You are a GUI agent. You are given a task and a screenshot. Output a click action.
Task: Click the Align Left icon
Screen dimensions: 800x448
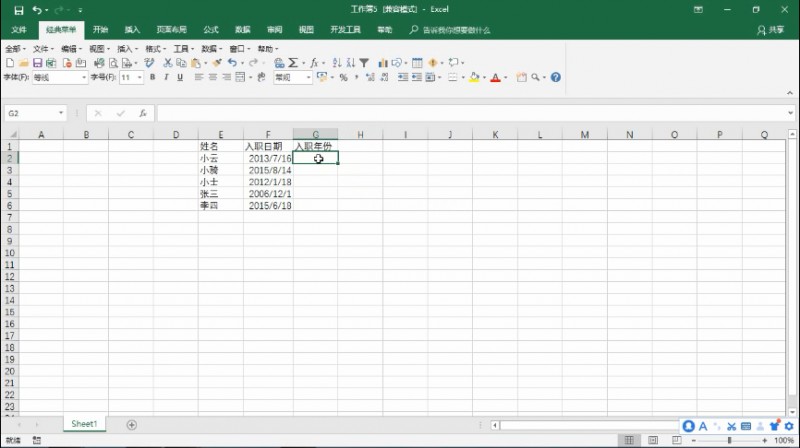click(x=199, y=78)
